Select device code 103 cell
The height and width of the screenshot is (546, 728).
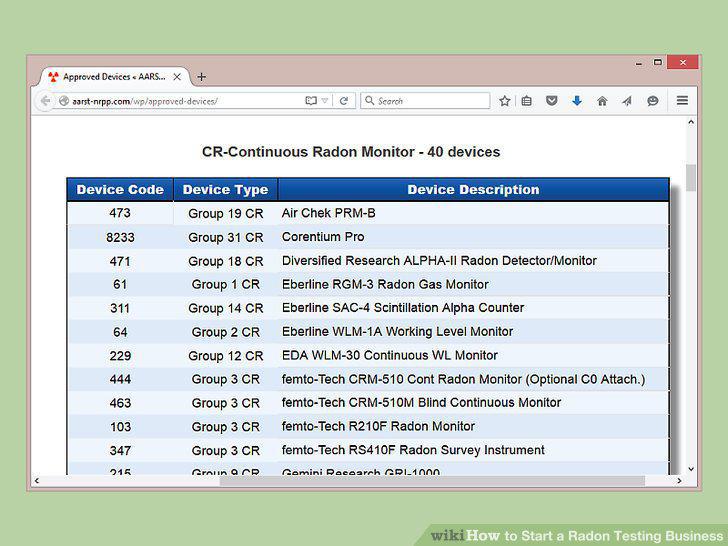point(120,427)
